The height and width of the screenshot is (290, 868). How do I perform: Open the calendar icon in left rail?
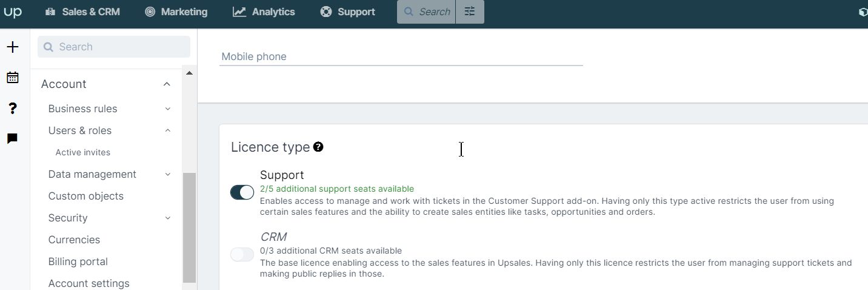[13, 77]
